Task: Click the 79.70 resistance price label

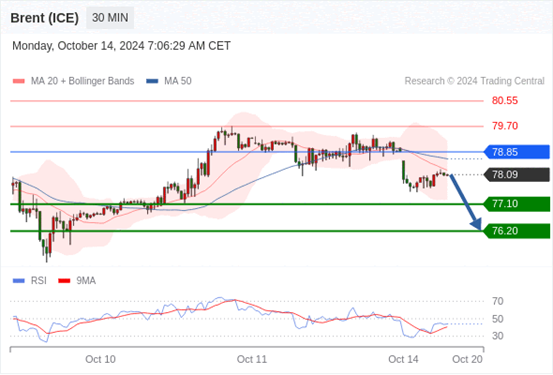Action: click(505, 126)
